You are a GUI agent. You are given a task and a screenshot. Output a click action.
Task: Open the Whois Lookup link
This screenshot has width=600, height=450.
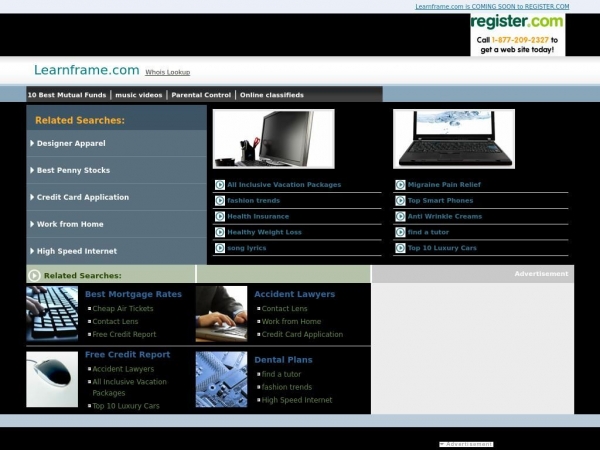click(168, 72)
